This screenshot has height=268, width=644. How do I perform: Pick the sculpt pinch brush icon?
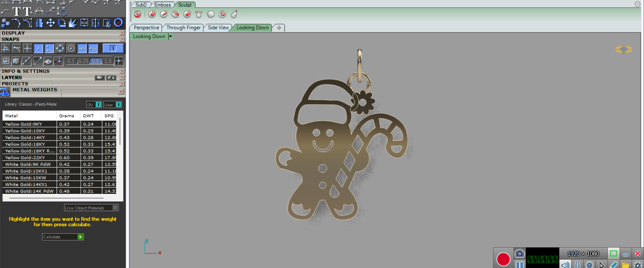click(199, 14)
